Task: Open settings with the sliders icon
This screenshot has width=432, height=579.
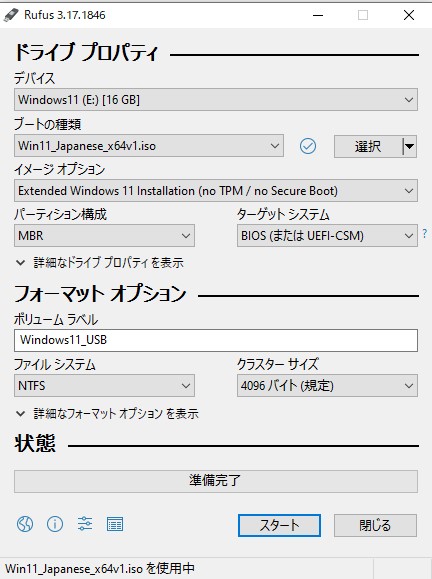Action: coord(85,524)
